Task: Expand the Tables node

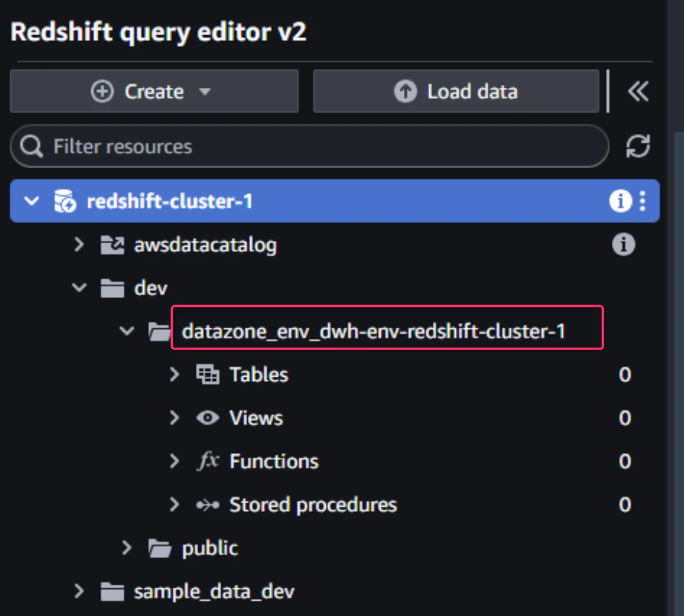Action: [174, 374]
